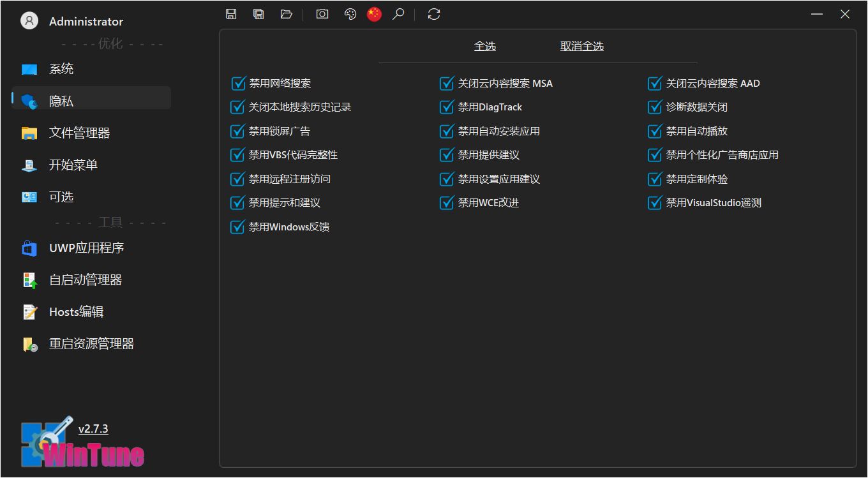Click the 可选 sidebar icon
868x478 pixels.
coord(29,197)
